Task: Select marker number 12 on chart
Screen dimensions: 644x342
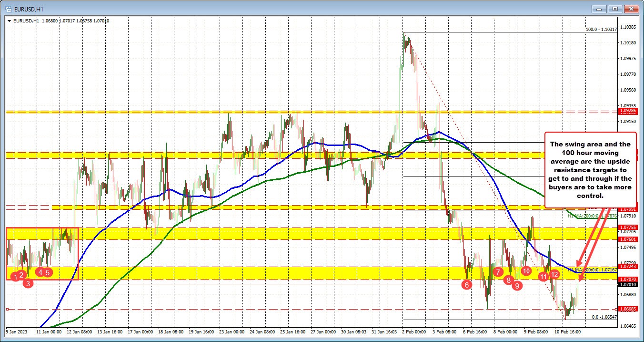Action: click(x=554, y=274)
